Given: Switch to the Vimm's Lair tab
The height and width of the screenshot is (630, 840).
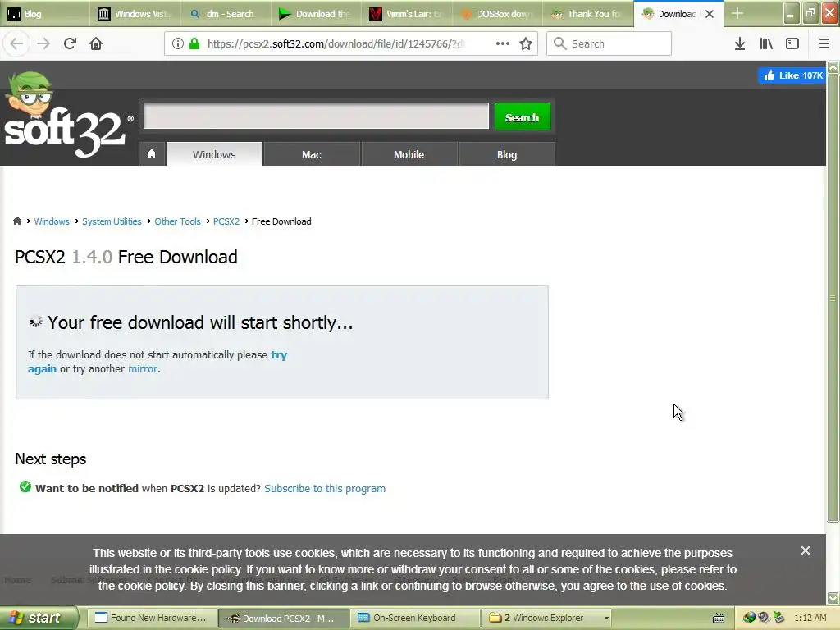Looking at the screenshot, I should click(407, 14).
